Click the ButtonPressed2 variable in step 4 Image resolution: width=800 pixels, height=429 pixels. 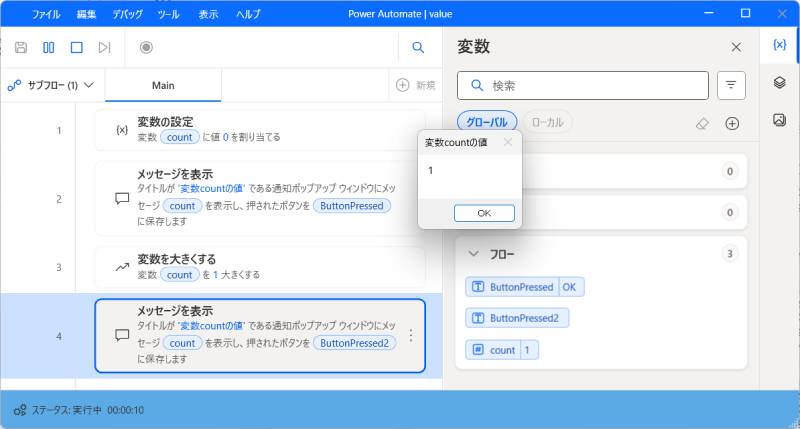[354, 343]
